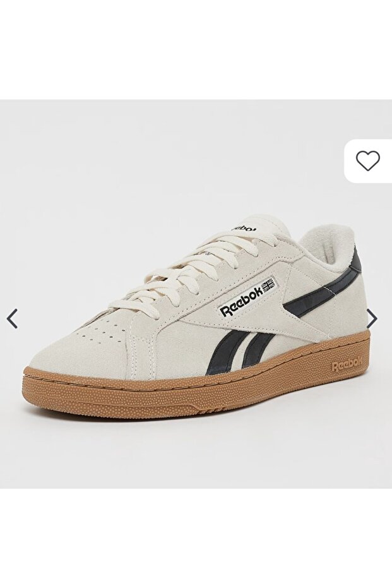The height and width of the screenshot is (588, 392).
Task: Toggle the favorite heart on this product
Action: coord(368,160)
